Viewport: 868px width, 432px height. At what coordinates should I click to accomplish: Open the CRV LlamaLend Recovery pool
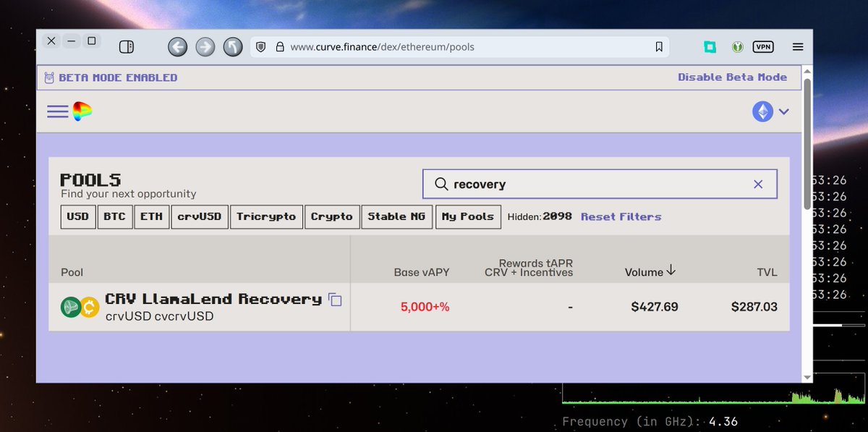(213, 299)
